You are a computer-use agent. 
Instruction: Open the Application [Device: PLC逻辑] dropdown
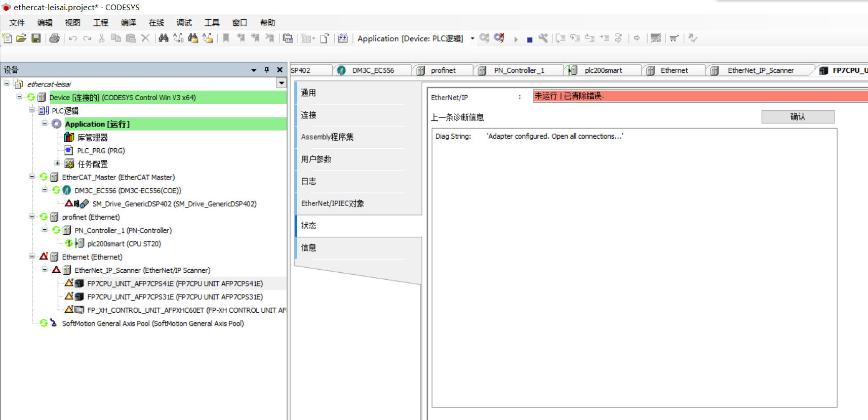[472, 38]
